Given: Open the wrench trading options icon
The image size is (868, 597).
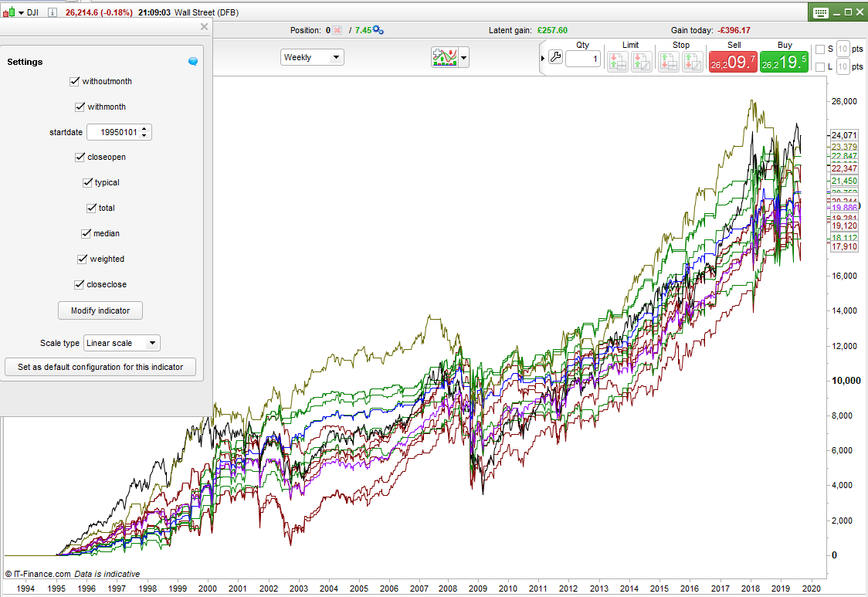Looking at the screenshot, I should tap(556, 57).
